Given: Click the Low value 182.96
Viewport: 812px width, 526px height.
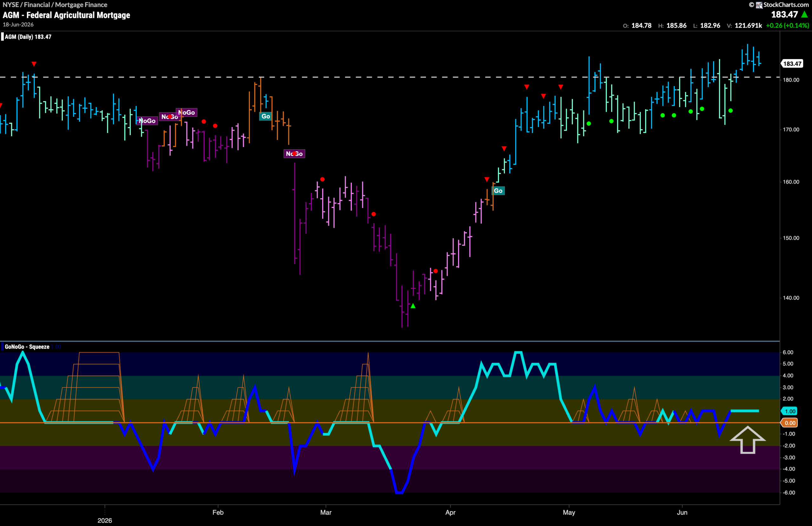Looking at the screenshot, I should 710,26.
